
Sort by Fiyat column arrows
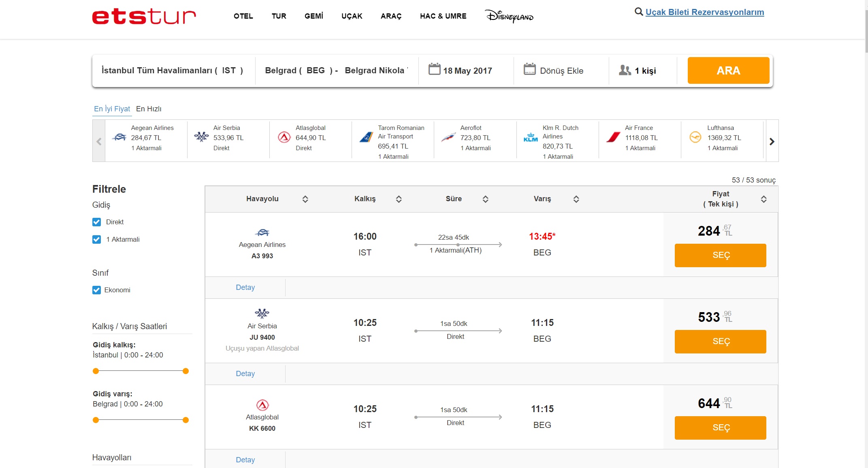[x=763, y=199]
